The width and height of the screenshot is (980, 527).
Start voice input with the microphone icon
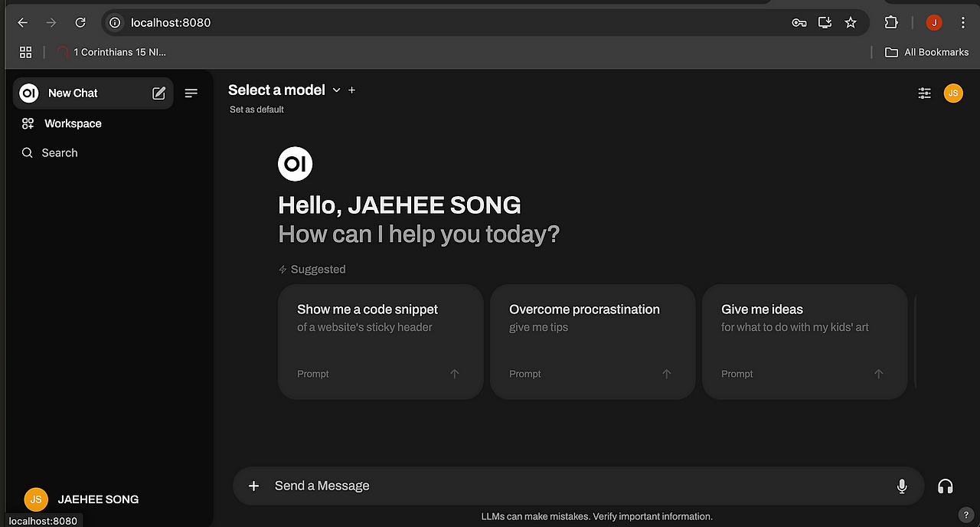902,486
